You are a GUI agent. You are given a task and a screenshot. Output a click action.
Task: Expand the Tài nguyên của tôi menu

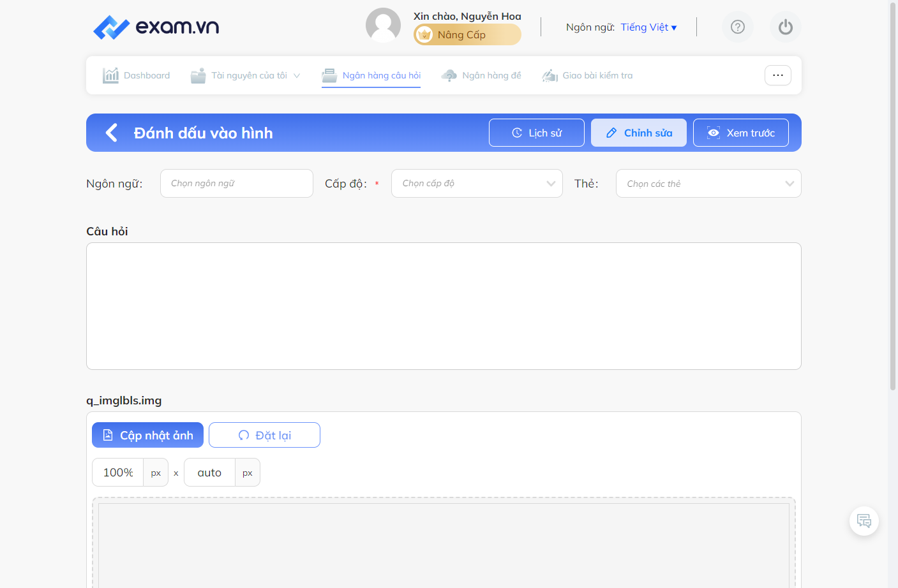click(x=246, y=75)
